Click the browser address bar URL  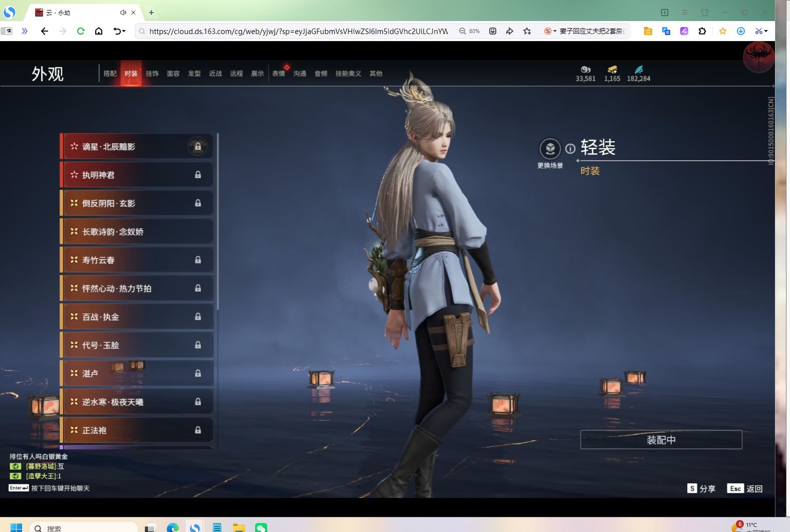pyautogui.click(x=298, y=31)
